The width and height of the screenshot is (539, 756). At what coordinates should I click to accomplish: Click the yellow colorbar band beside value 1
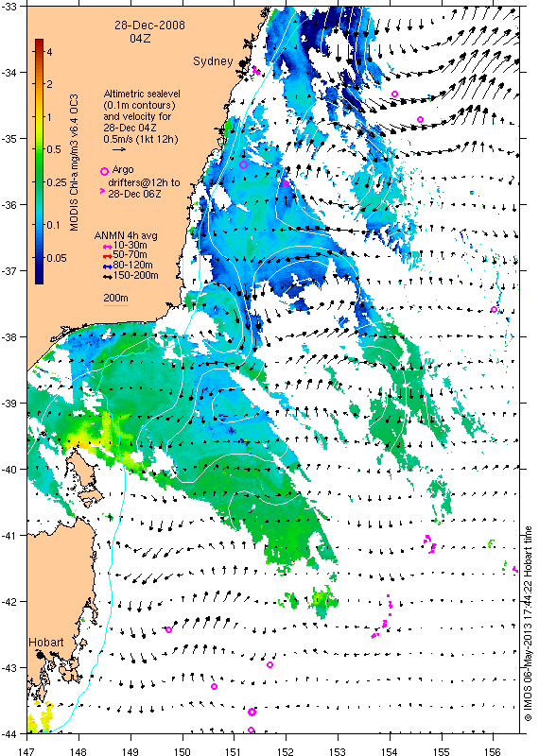[x=39, y=117]
